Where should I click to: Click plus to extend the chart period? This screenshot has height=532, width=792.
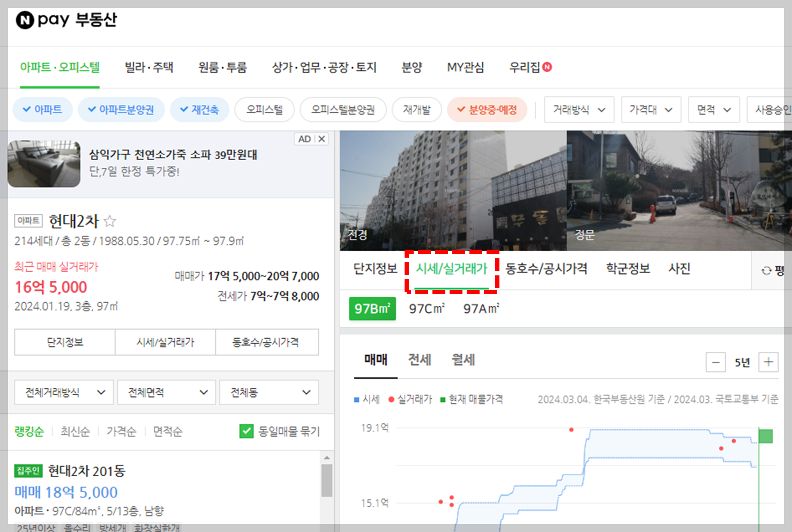click(x=768, y=362)
